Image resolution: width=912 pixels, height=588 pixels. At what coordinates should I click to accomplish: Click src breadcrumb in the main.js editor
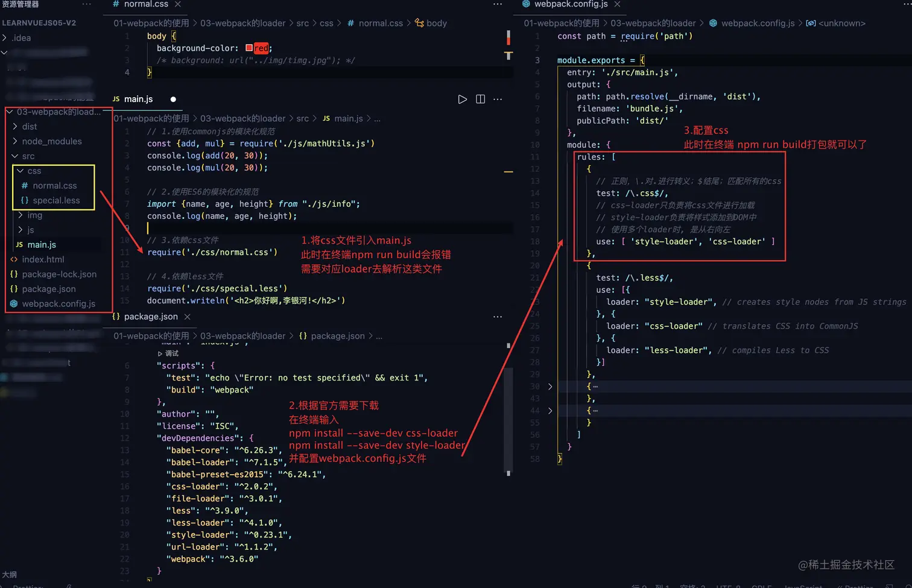pyautogui.click(x=303, y=118)
